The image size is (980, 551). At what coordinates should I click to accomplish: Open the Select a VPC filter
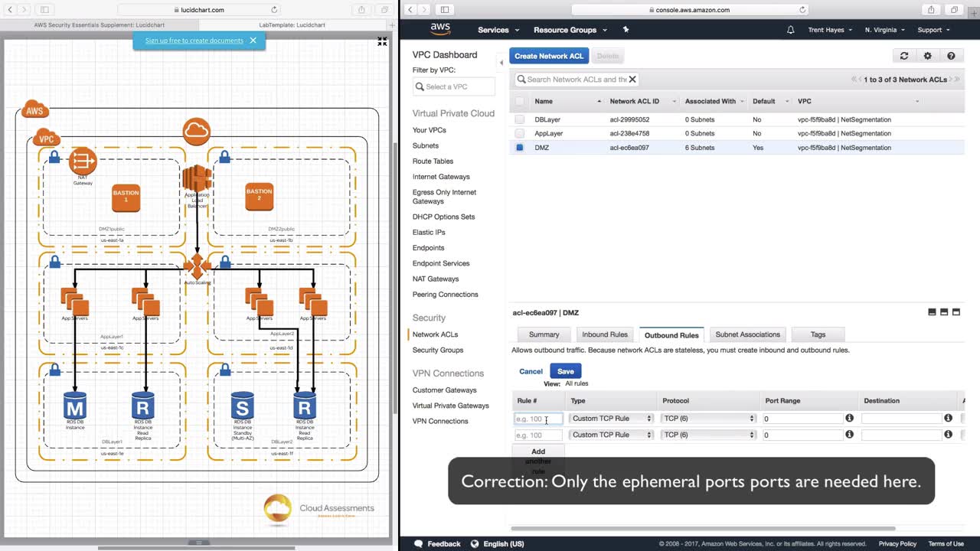pos(454,86)
